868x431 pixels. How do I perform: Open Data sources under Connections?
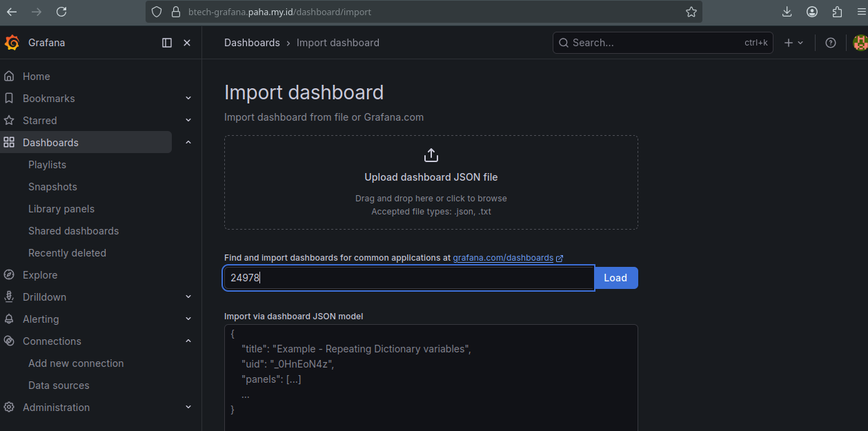tap(59, 385)
